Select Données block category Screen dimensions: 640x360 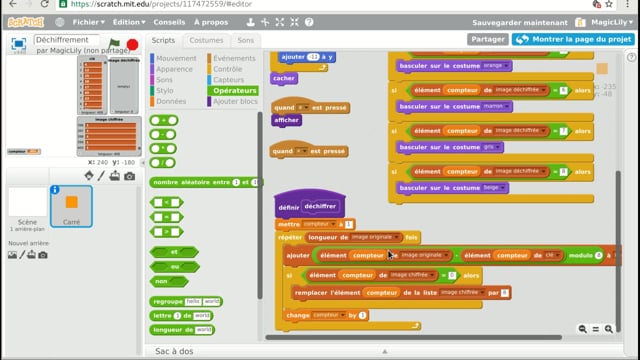pyautogui.click(x=171, y=101)
